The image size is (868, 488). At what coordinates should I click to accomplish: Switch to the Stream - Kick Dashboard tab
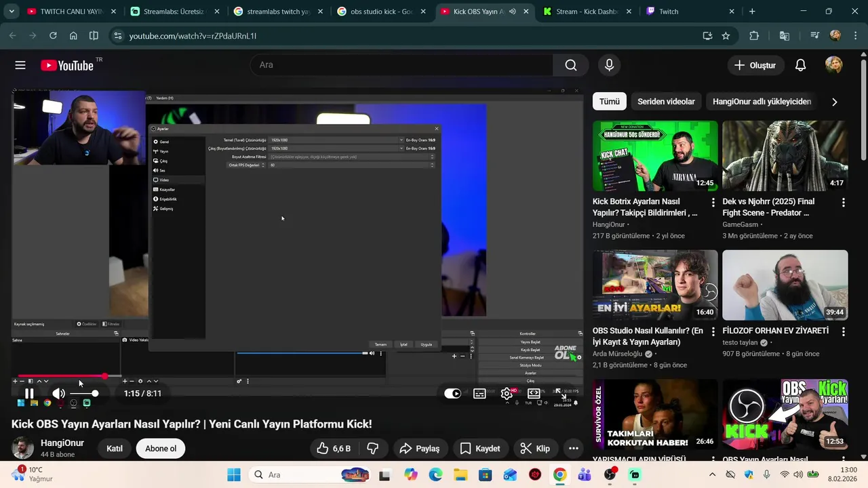coord(587,12)
